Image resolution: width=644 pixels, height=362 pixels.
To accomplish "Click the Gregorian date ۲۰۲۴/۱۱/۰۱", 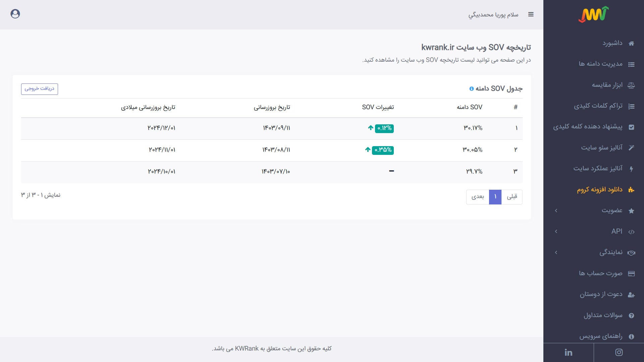I will pyautogui.click(x=162, y=150).
